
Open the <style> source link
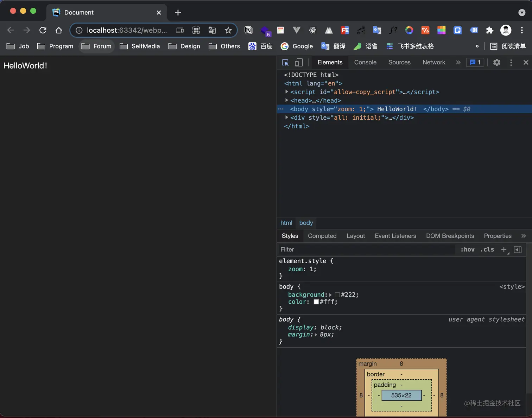512,287
